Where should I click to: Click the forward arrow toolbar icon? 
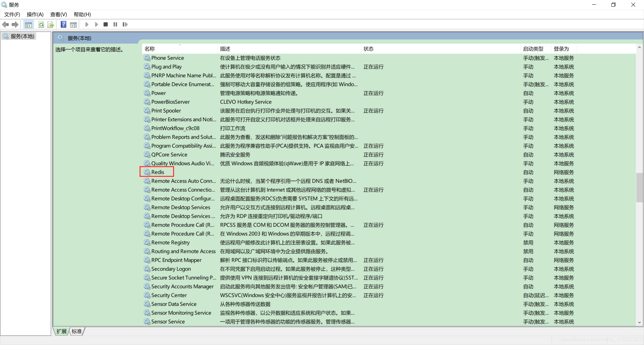(15, 24)
